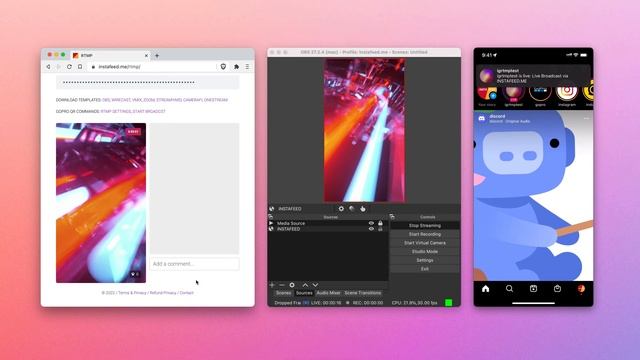Screen dimensions: 640x360
Task: Tap the Instagram Home tab icon
Action: click(x=485, y=289)
